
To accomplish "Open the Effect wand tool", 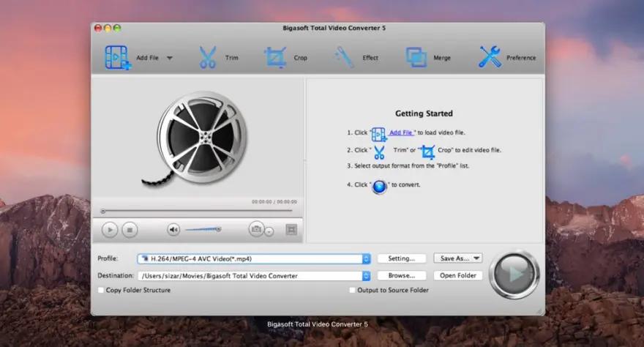I will click(343, 58).
